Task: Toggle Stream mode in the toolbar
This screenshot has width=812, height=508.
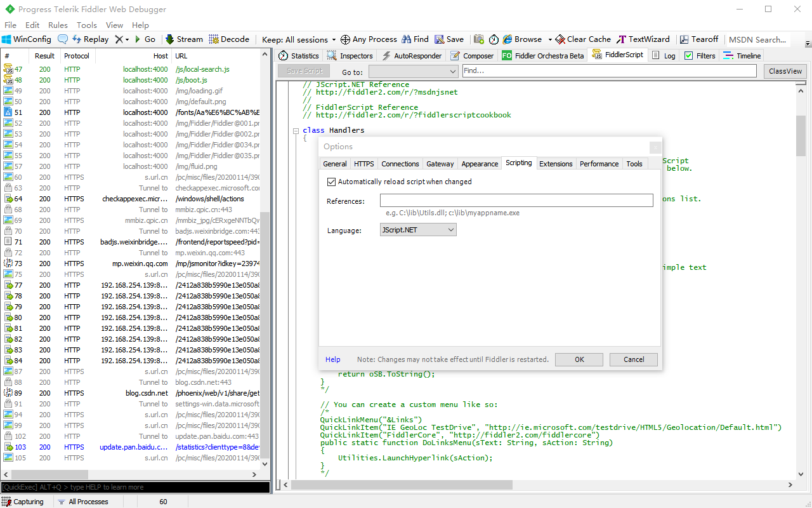Action: pos(184,39)
